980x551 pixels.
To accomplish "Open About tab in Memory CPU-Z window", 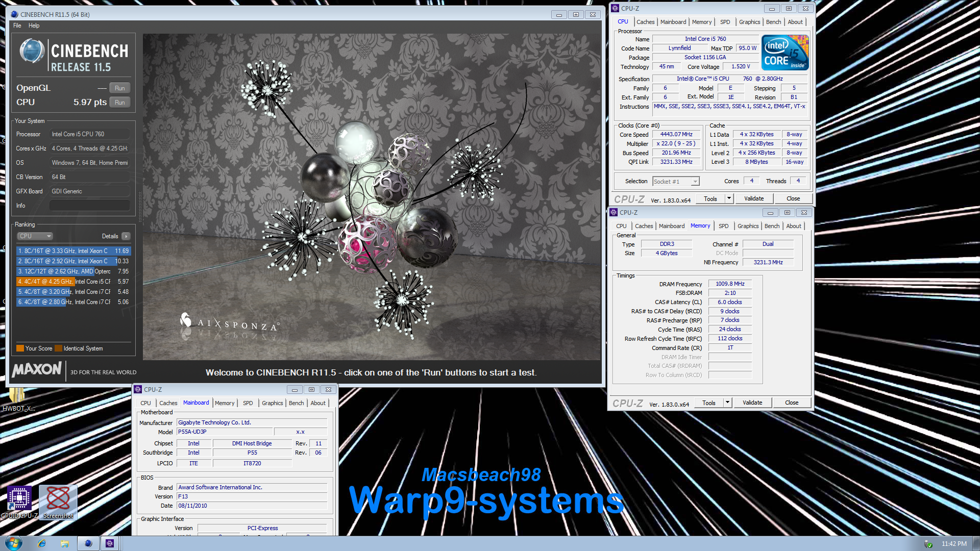I will [x=793, y=226].
